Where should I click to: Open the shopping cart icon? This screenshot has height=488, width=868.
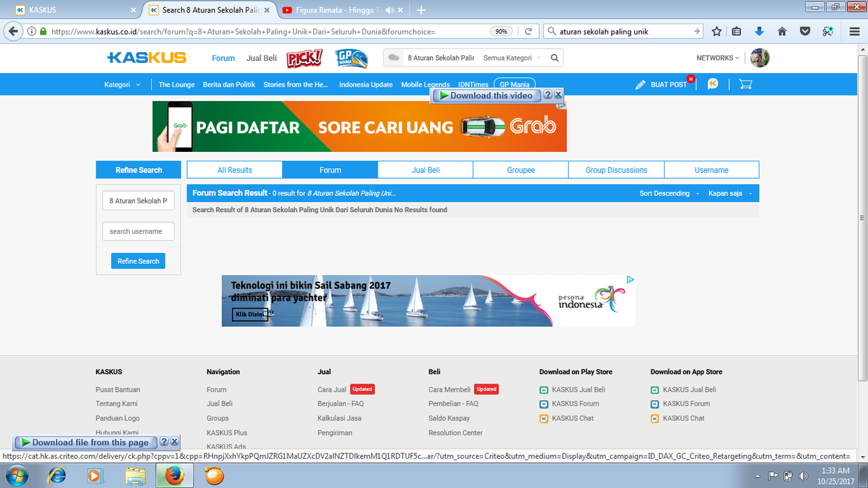click(x=745, y=84)
